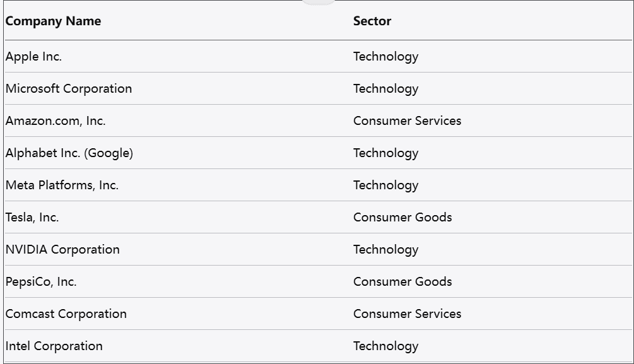Select the Microsoft Corporation cell

69,89
